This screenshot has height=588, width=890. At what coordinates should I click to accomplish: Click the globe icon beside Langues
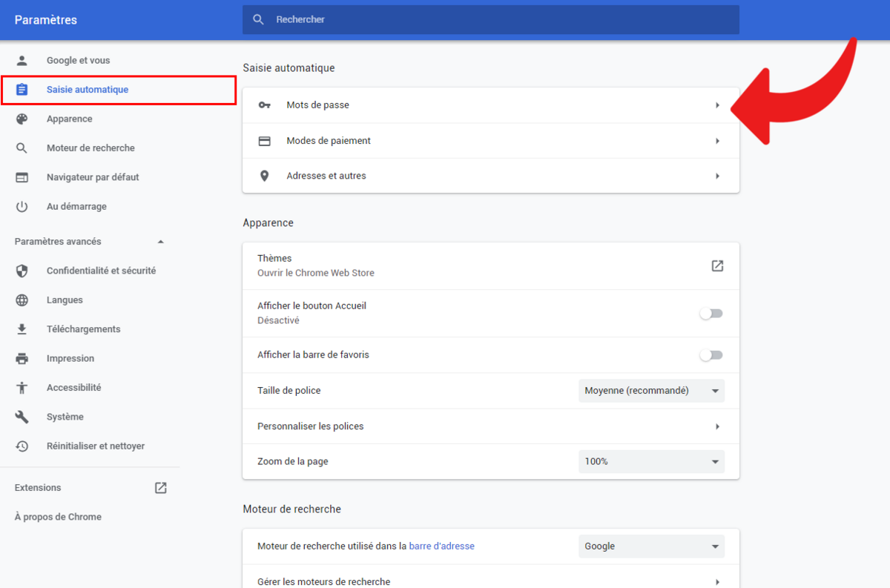point(22,300)
